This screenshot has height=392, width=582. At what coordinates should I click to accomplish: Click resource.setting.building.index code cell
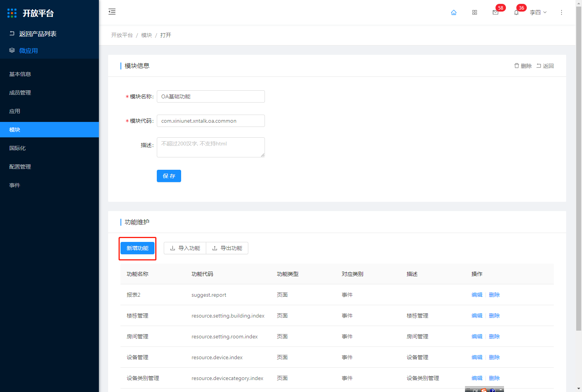(228, 316)
